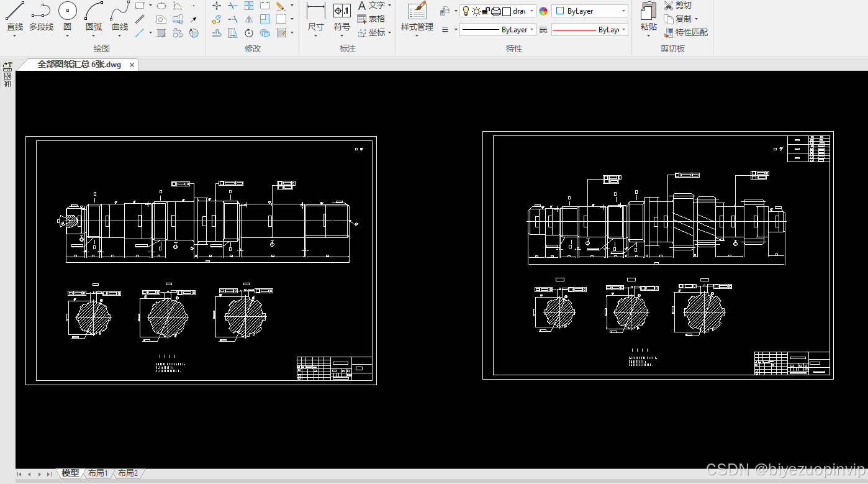Click the 复制 copy button

(677, 19)
